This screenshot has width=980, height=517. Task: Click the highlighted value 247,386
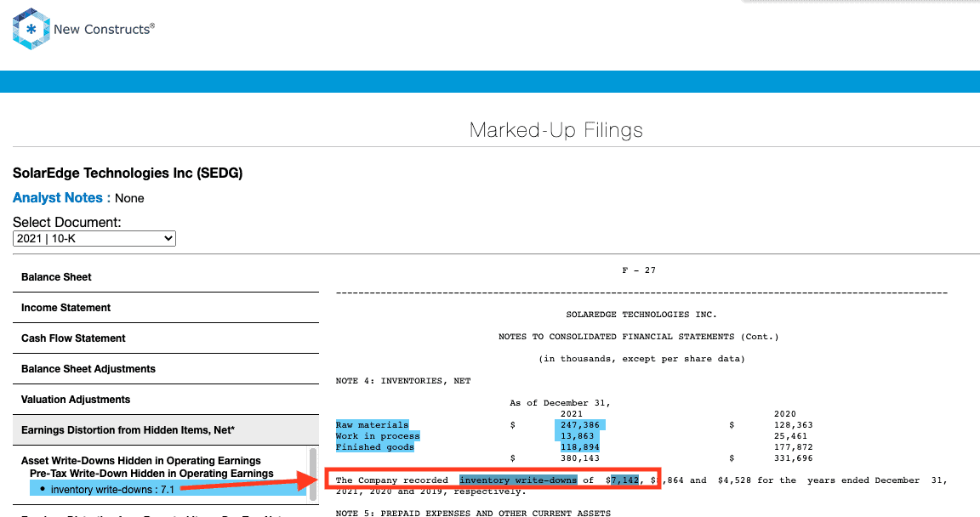pos(580,425)
